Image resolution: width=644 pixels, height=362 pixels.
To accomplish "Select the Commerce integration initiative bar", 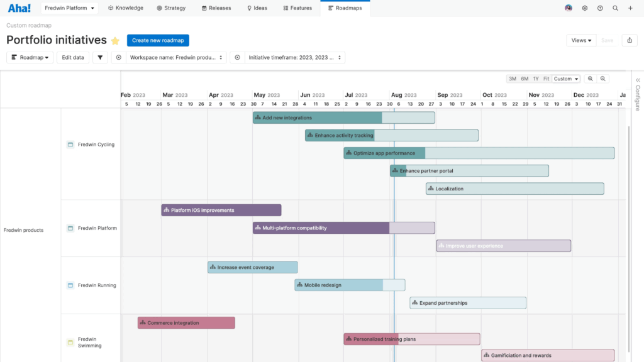I will (186, 323).
